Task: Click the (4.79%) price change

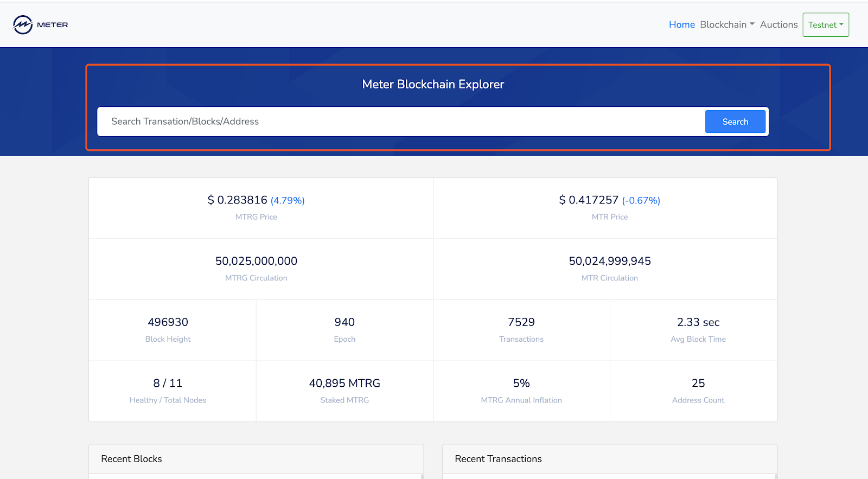Action: [288, 200]
